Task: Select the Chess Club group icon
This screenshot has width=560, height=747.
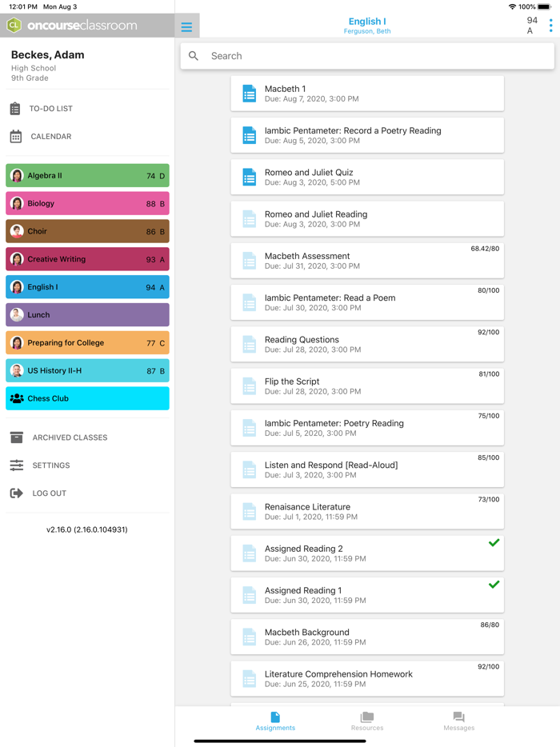Action: (17, 398)
